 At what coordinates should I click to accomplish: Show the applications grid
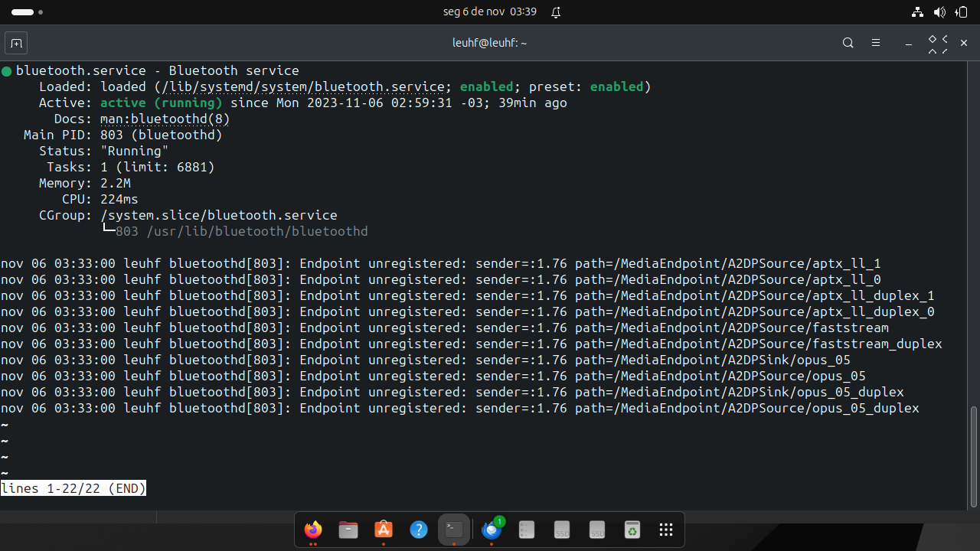(x=666, y=530)
